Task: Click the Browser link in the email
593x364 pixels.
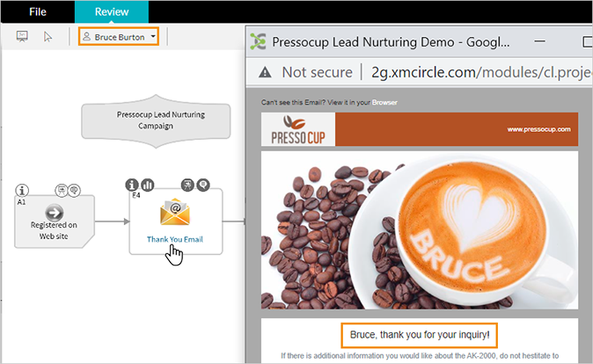Action: 384,103
